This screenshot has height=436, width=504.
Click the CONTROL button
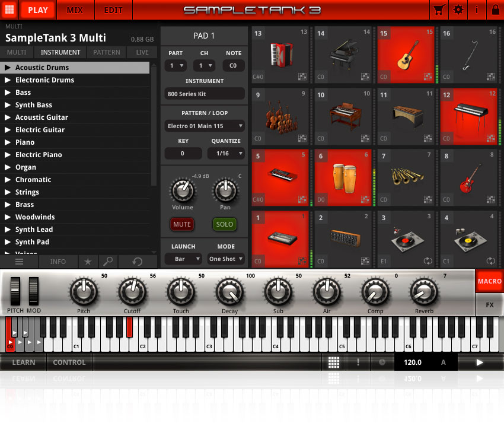69,362
